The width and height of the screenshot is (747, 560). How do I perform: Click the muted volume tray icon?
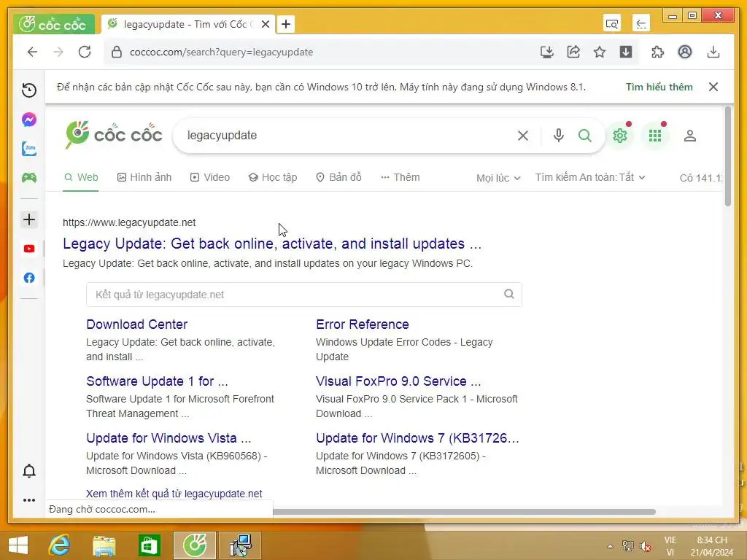tap(646, 546)
